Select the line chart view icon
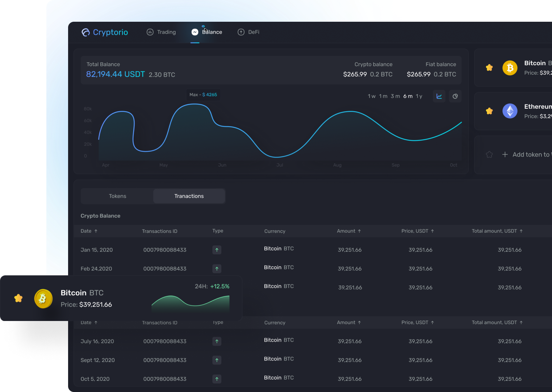The height and width of the screenshot is (392, 552). pyautogui.click(x=439, y=96)
